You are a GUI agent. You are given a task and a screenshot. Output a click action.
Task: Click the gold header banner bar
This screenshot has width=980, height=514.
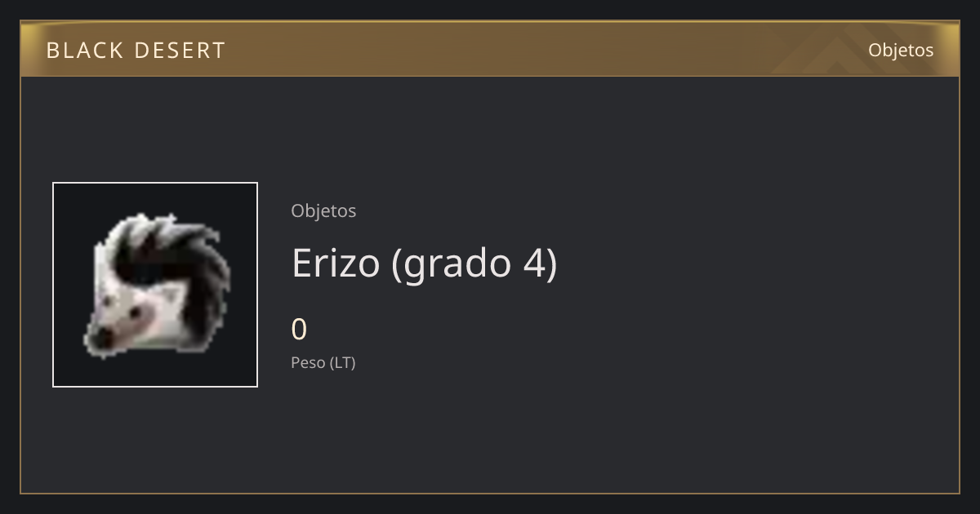point(490,49)
